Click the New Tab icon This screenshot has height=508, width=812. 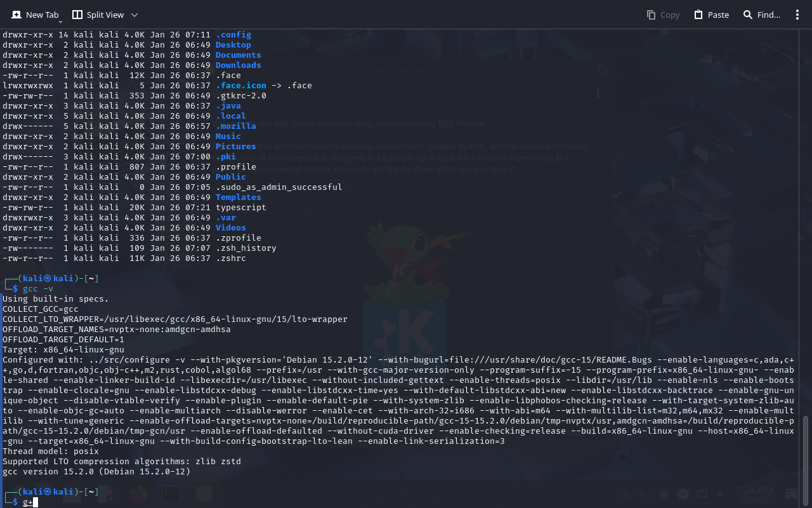[x=16, y=15]
